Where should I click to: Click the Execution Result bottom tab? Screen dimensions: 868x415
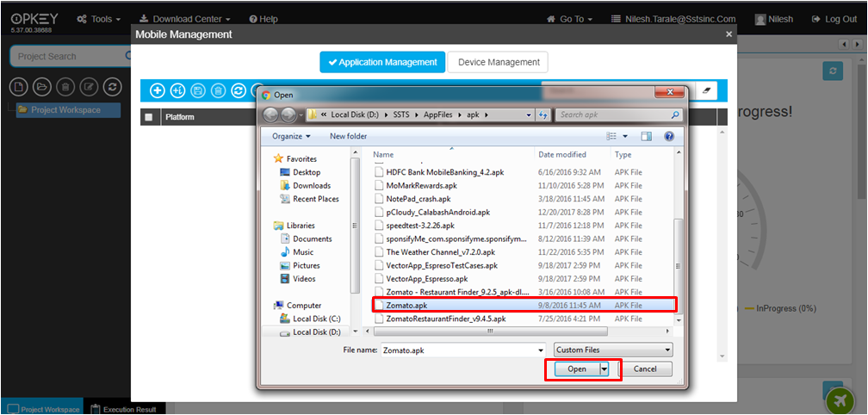click(123, 409)
